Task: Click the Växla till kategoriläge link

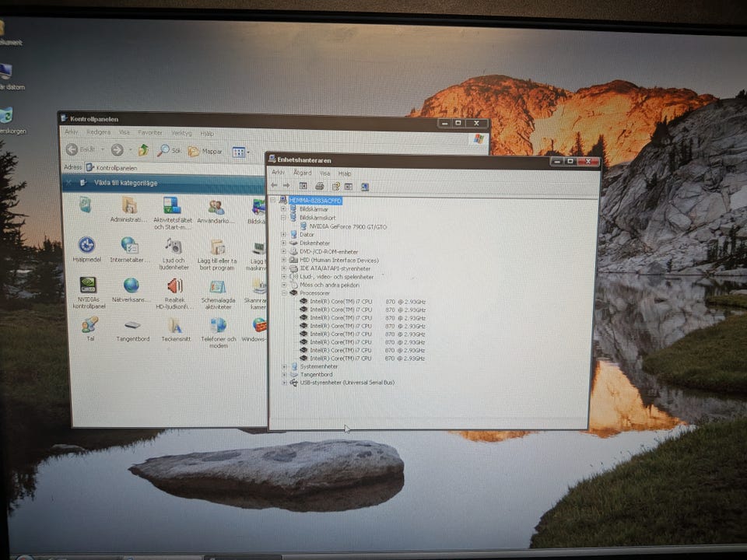Action: pyautogui.click(x=126, y=183)
